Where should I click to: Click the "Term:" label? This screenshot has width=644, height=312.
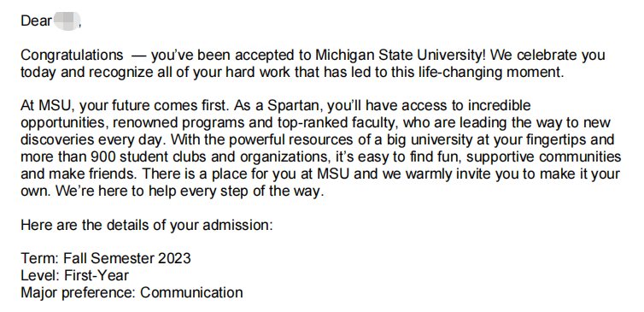point(40,258)
